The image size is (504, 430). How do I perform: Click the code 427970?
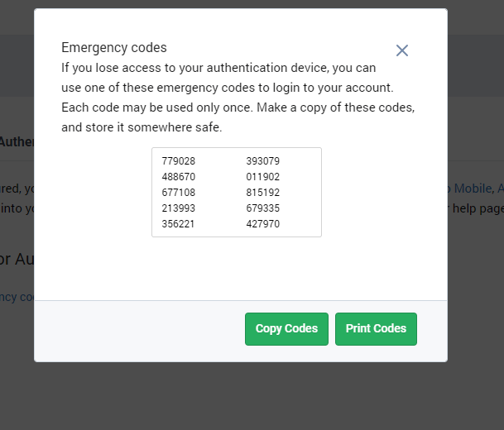263,224
